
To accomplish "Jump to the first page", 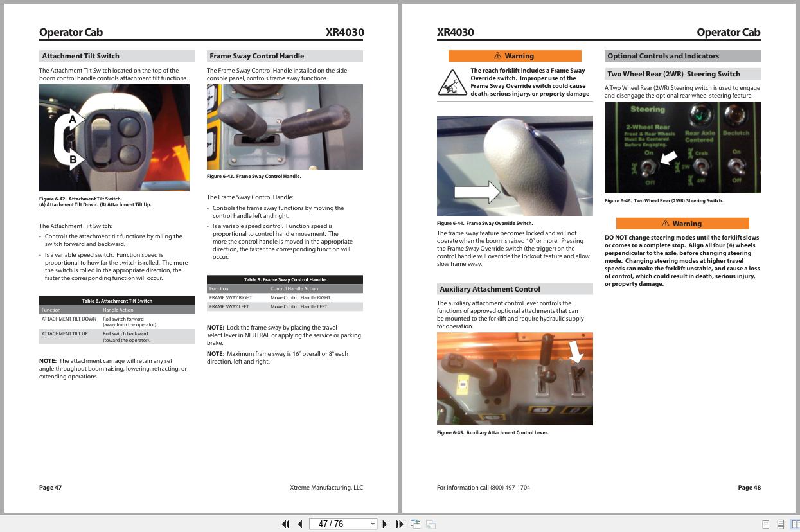I will [285, 524].
